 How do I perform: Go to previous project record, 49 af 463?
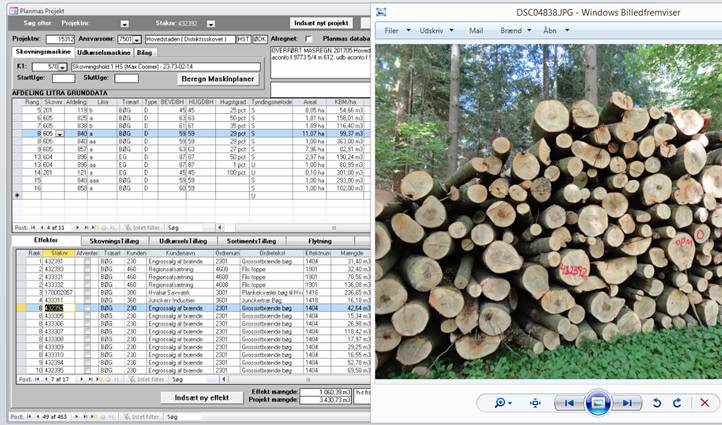(x=37, y=417)
